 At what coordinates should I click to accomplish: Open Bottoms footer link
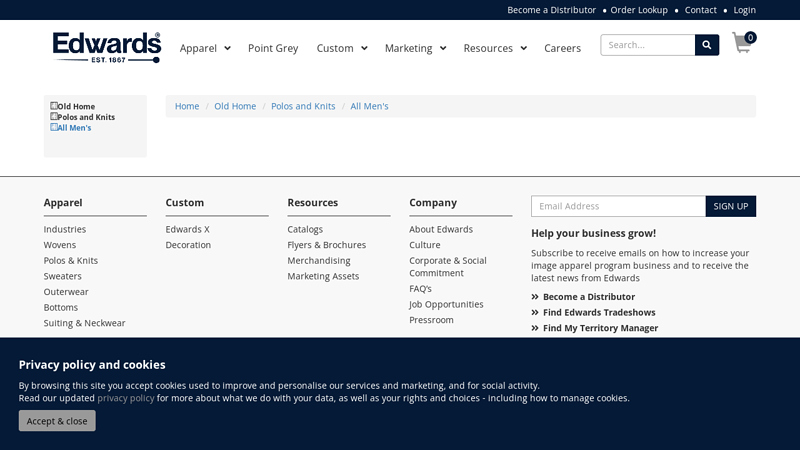(61, 308)
